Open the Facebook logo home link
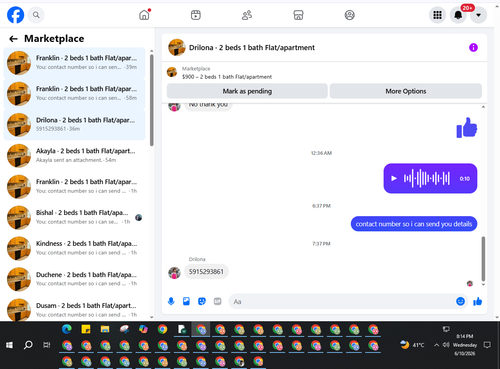This screenshot has height=369, width=500. pyautogui.click(x=15, y=15)
